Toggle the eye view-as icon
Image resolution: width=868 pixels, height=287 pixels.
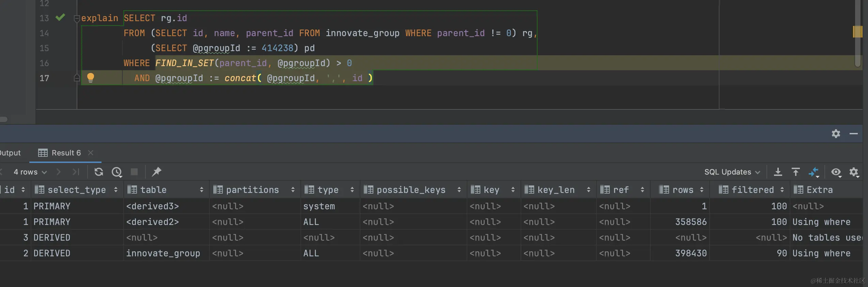tap(836, 172)
